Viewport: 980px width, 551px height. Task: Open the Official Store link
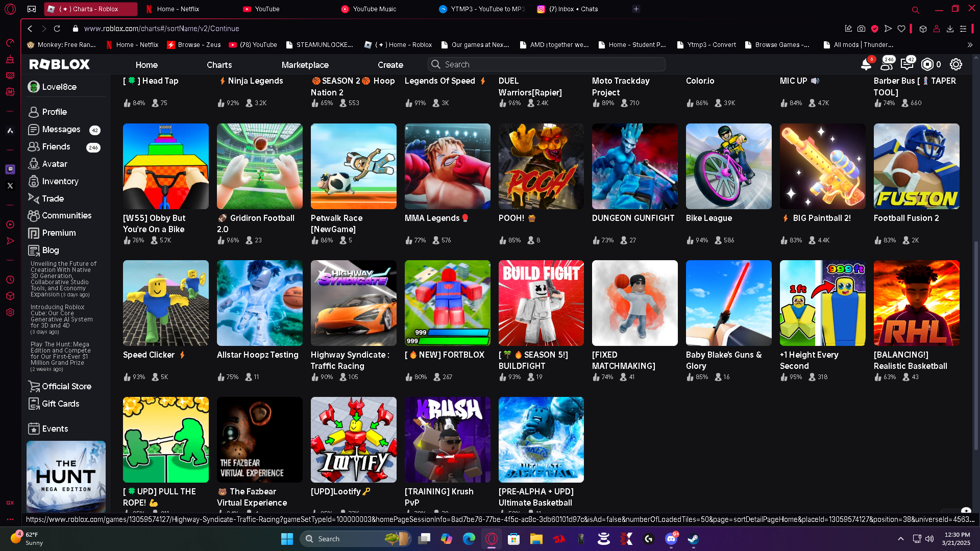[x=66, y=386]
